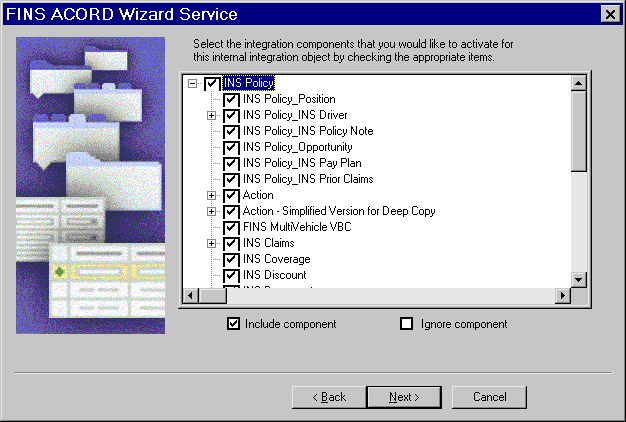Viewport: 626px width, 422px height.
Task: Toggle the FINS MultiVehicle VBC checkbox
Action: point(231,227)
